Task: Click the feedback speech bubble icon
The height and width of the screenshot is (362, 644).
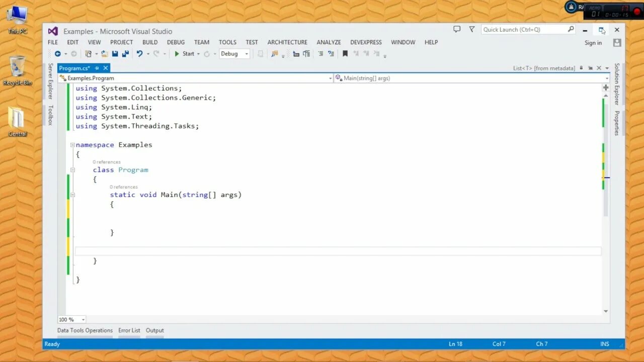Action: 457,30
